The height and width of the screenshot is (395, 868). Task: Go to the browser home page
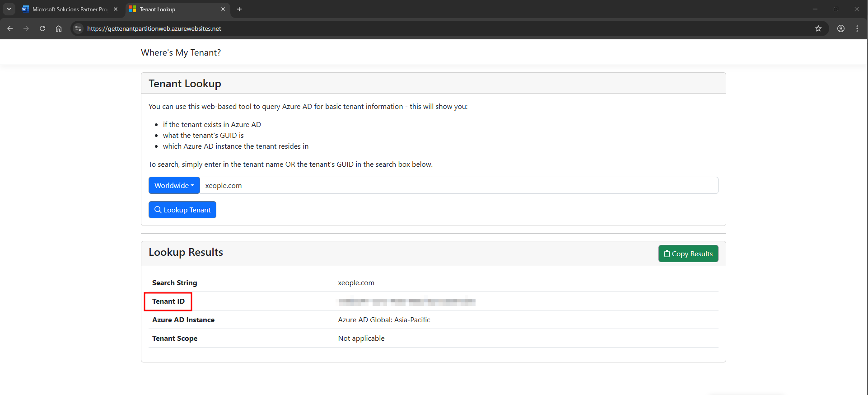[59, 28]
